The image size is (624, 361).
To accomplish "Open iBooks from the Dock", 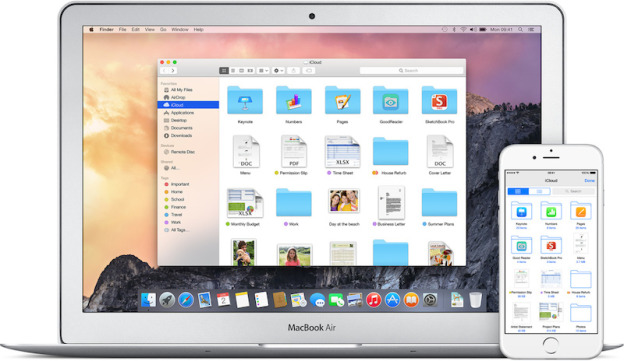I will (411, 300).
